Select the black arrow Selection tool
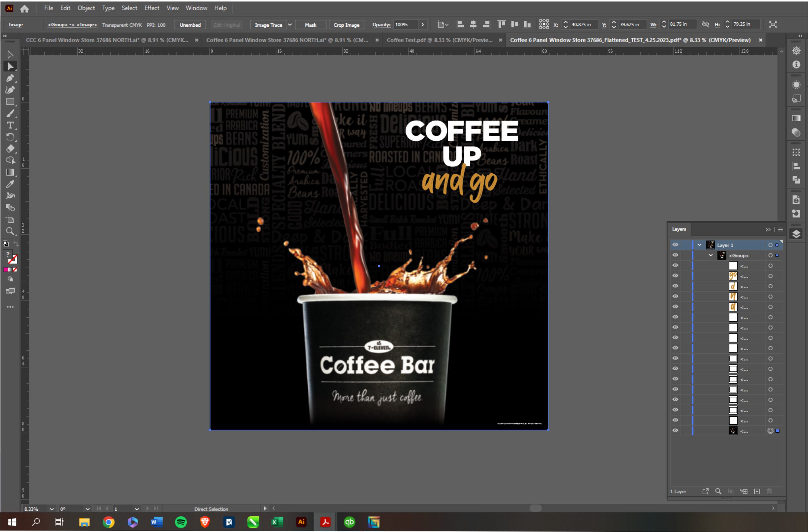This screenshot has height=532, width=808. 10,54
